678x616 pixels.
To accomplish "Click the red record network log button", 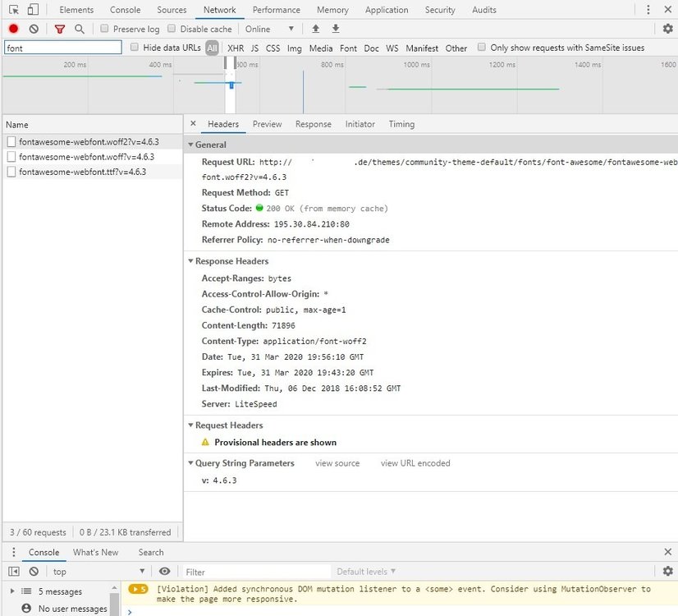I will 13,29.
